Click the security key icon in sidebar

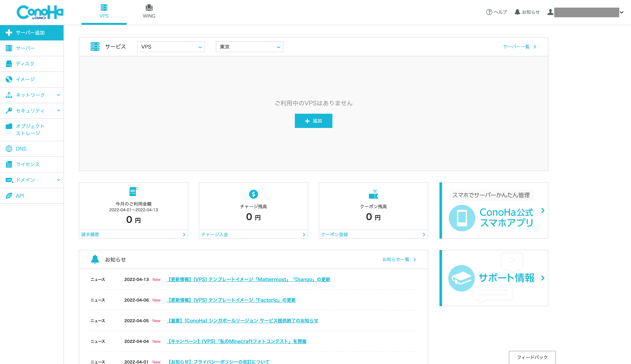coord(9,111)
